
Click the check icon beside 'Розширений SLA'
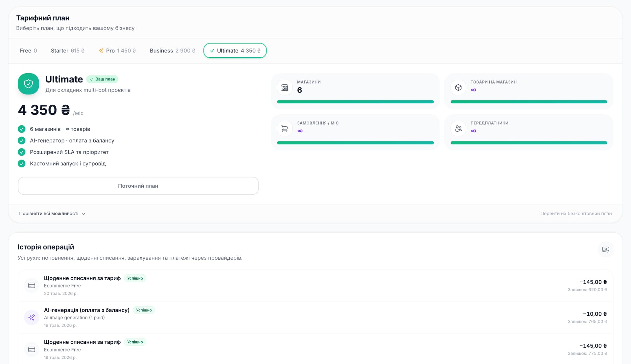coord(22,152)
